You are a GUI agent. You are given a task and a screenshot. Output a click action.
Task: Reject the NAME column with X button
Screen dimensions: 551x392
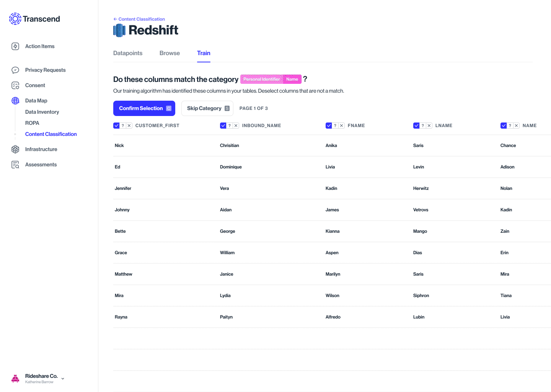(x=517, y=126)
